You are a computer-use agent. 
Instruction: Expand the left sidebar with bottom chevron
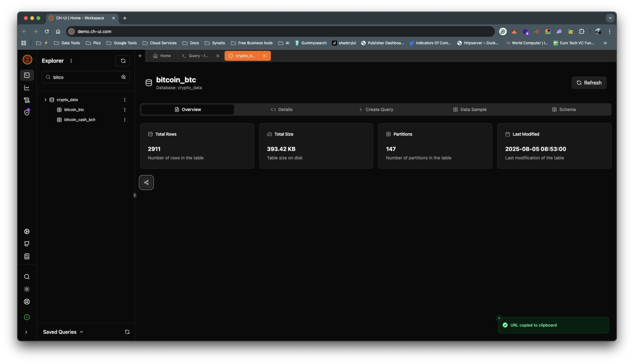click(x=26, y=332)
